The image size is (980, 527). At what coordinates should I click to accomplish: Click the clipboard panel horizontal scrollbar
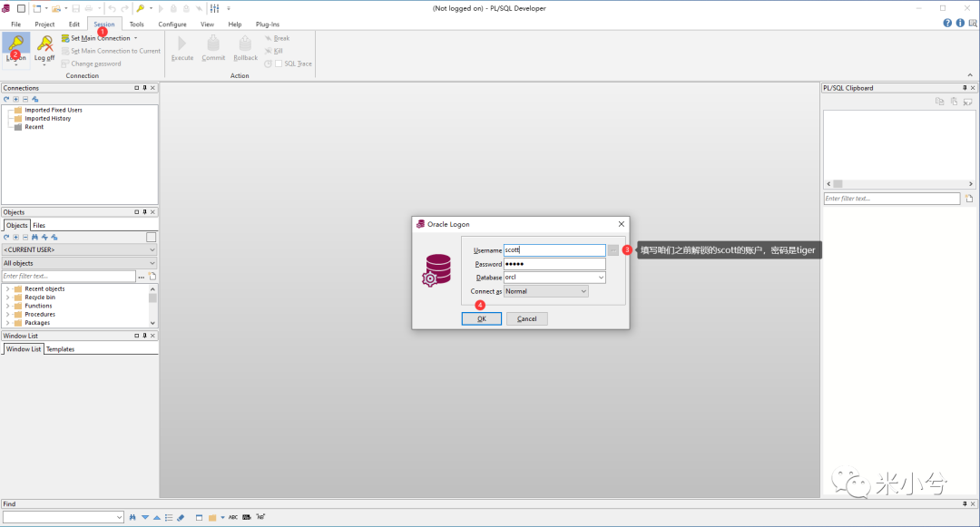(900, 184)
